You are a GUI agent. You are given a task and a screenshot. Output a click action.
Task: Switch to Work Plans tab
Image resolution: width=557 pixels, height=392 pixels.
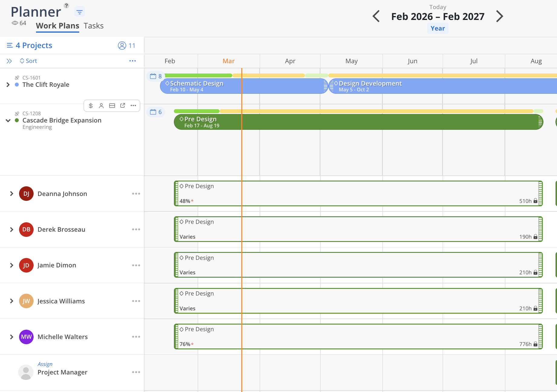click(57, 26)
